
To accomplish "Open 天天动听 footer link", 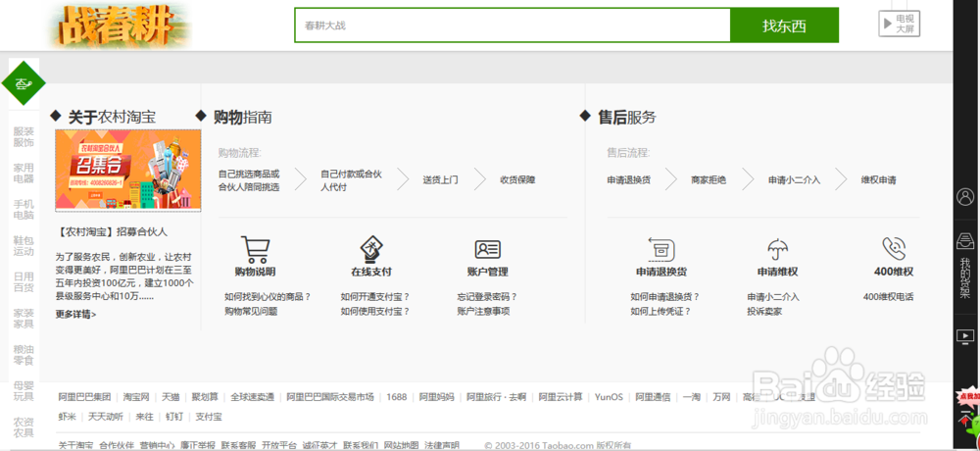I will coord(105,417).
